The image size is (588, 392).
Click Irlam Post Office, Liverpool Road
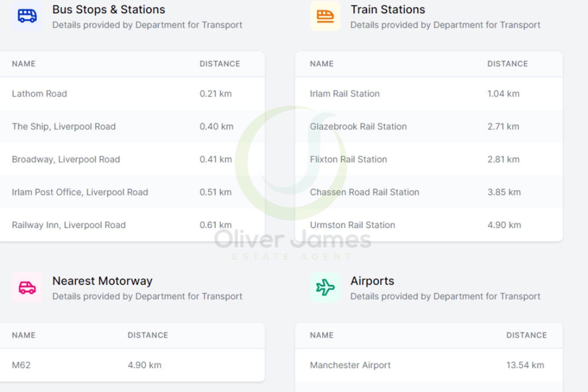coord(80,192)
